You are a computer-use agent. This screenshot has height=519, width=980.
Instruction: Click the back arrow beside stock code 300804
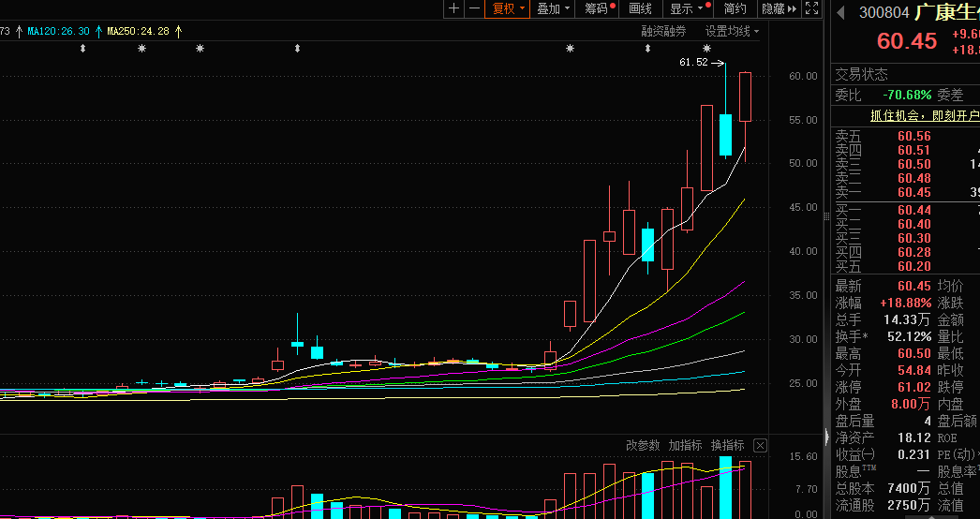(841, 12)
